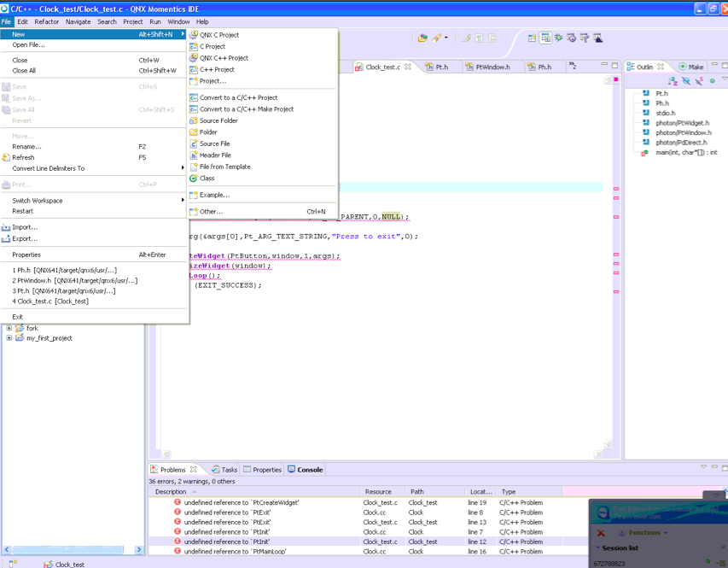The height and width of the screenshot is (568, 728).
Task: Click the open folder toolbar icon
Action: tap(422, 38)
